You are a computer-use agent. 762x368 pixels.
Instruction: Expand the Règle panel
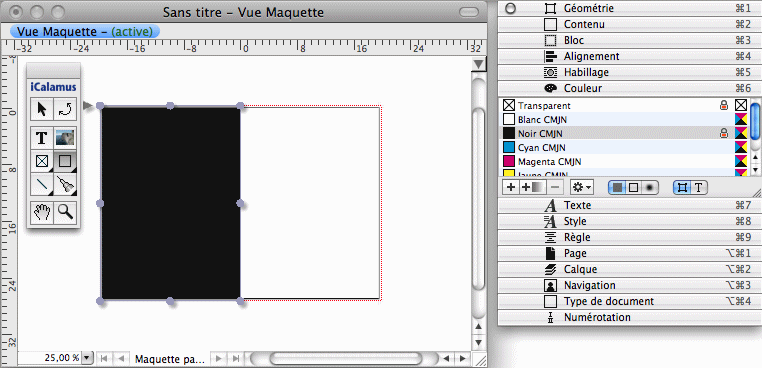point(630,237)
